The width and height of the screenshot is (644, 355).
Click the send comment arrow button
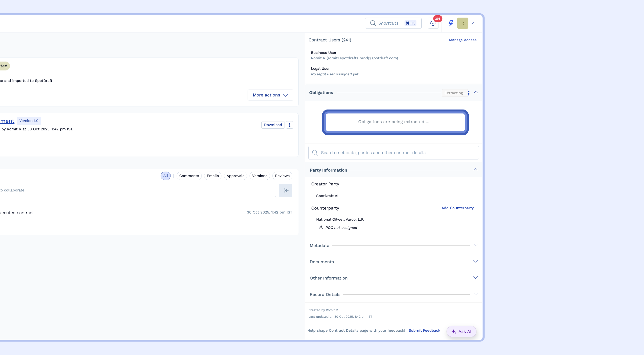tap(286, 190)
